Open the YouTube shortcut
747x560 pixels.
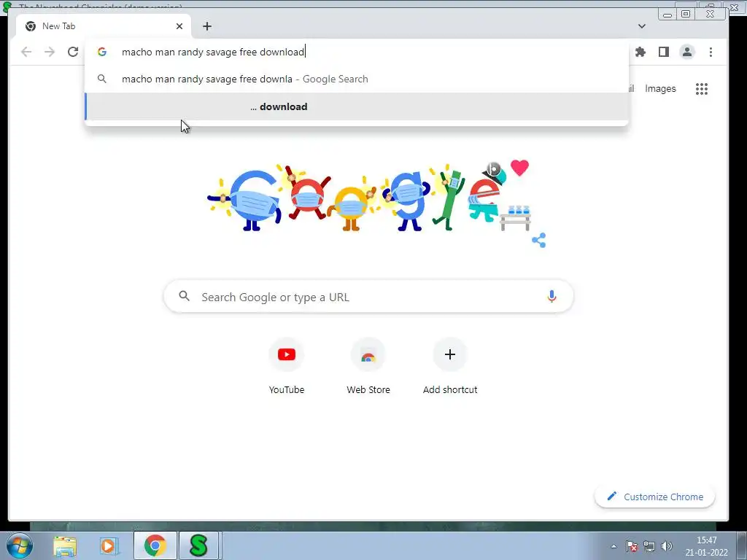(x=286, y=367)
